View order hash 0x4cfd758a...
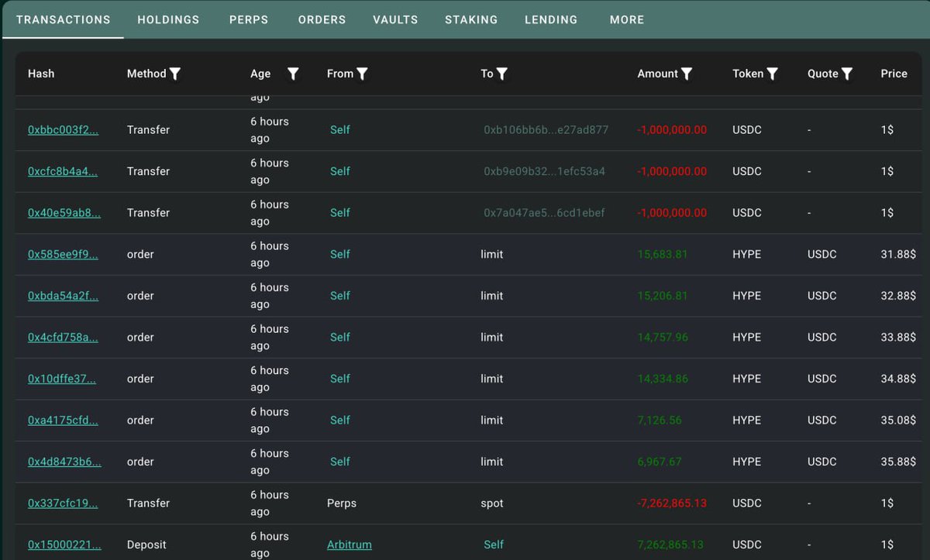The width and height of the screenshot is (930, 560). click(x=63, y=338)
